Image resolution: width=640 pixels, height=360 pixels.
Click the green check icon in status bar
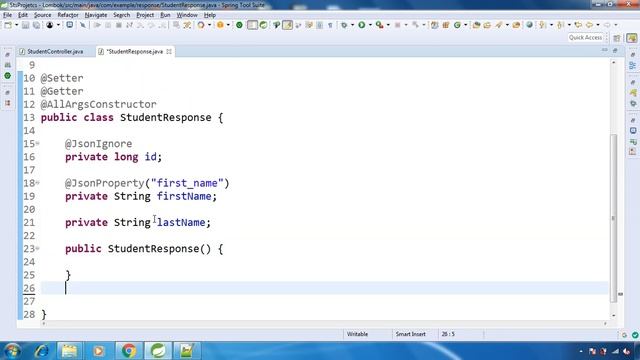click(x=635, y=335)
